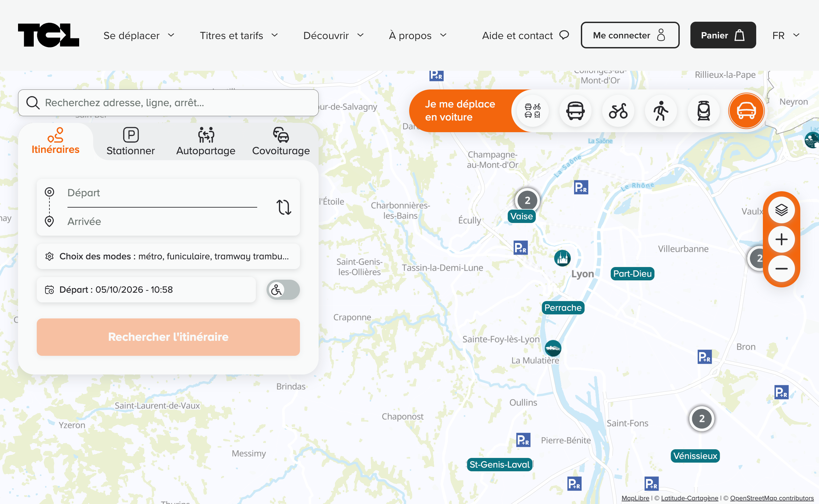Viewport: 819px width, 504px height.
Task: Switch to the Covoiturage tab
Action: 281,142
